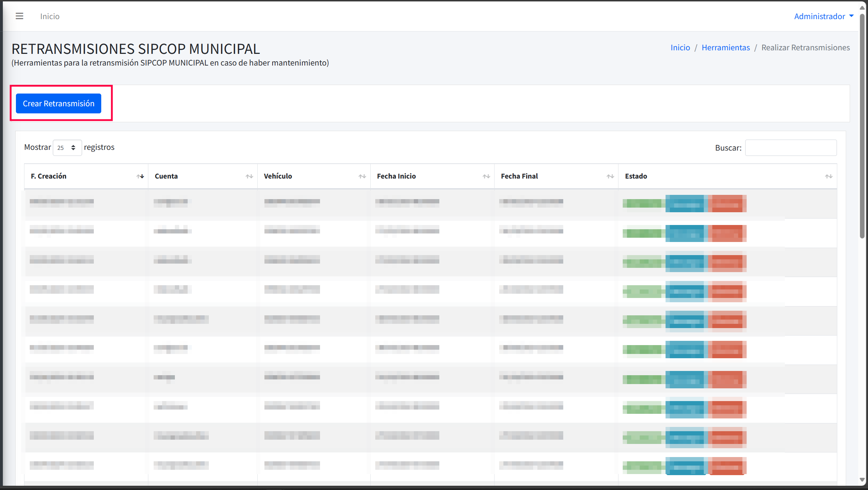Click the Buscar search field
868x490 pixels.
click(x=790, y=148)
